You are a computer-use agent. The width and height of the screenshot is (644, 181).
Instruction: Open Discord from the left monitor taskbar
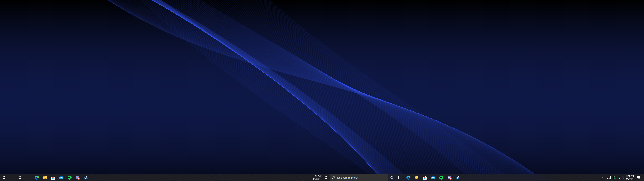pos(78,178)
